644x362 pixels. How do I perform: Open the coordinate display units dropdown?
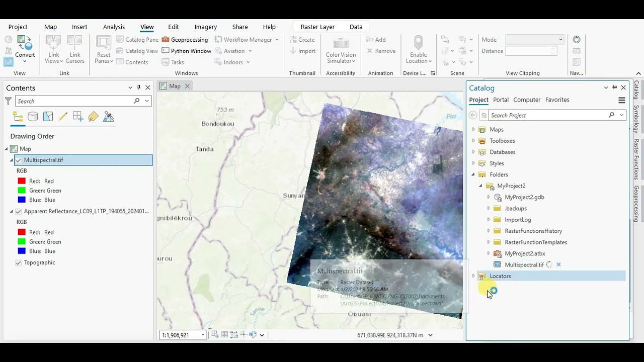click(430, 335)
